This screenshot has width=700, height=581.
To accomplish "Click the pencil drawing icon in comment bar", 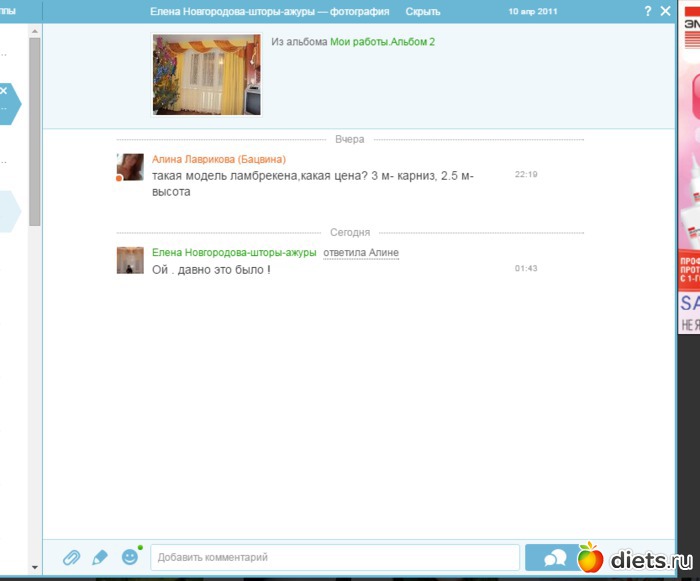I will point(100,557).
